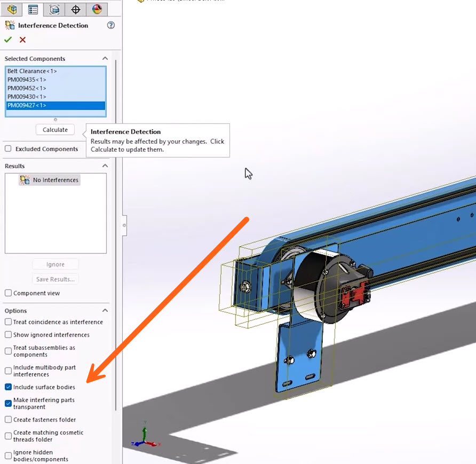Collapse the Selected Components section

105,59
